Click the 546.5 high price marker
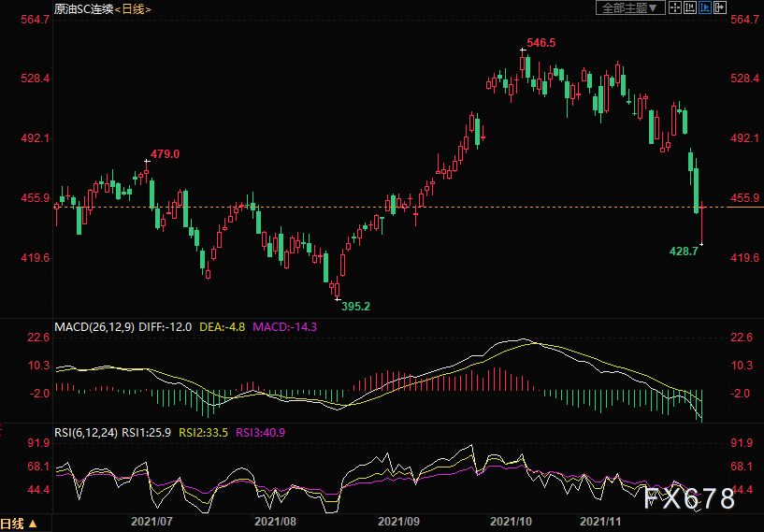Viewport: 764px width, 532px height. (541, 43)
